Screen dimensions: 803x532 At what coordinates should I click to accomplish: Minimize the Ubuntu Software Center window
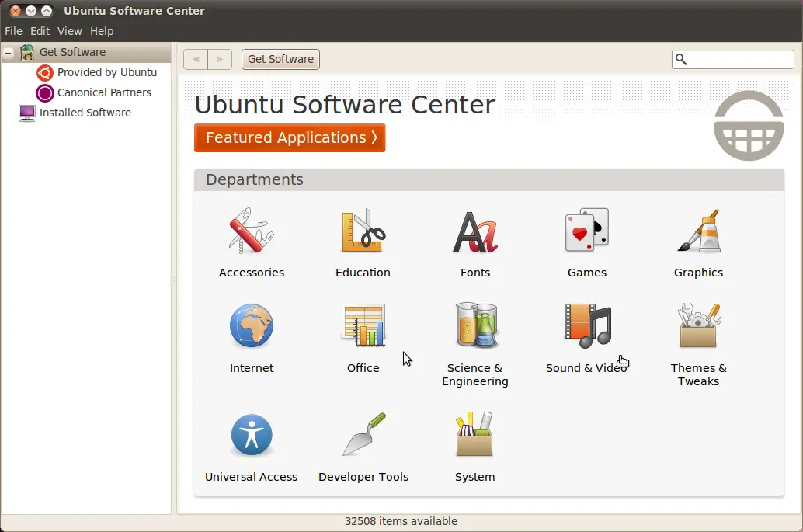[x=31, y=11]
